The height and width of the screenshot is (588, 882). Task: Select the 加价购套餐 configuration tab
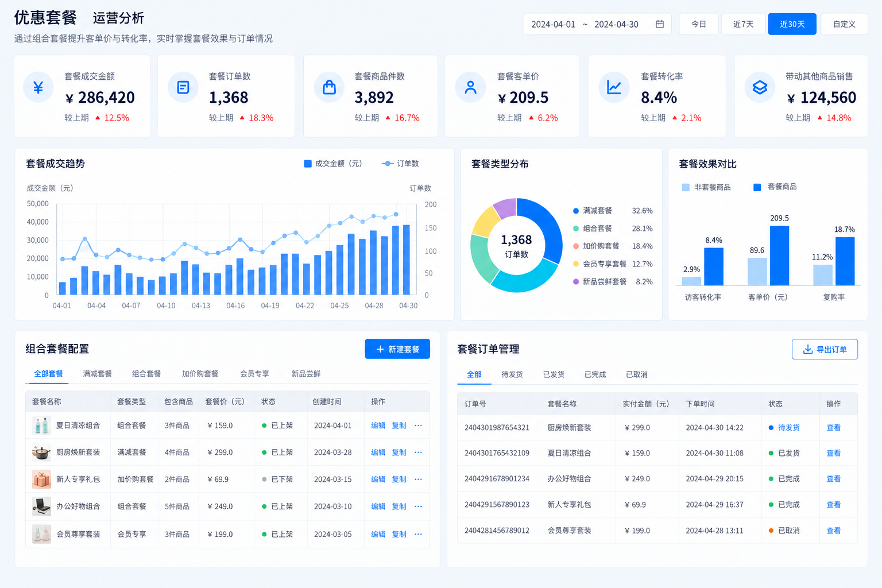(200, 374)
